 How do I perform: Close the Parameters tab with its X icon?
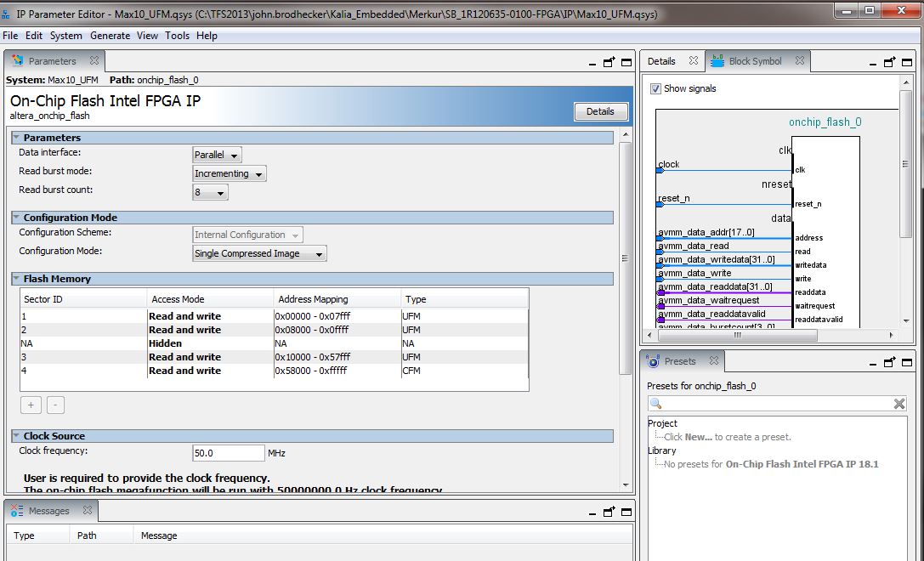94,60
